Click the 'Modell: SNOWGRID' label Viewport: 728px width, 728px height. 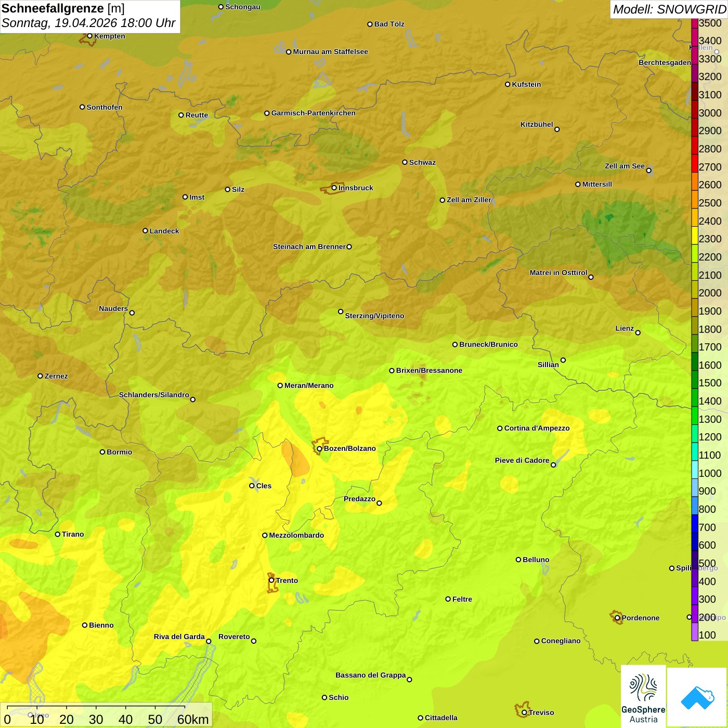[x=669, y=9]
